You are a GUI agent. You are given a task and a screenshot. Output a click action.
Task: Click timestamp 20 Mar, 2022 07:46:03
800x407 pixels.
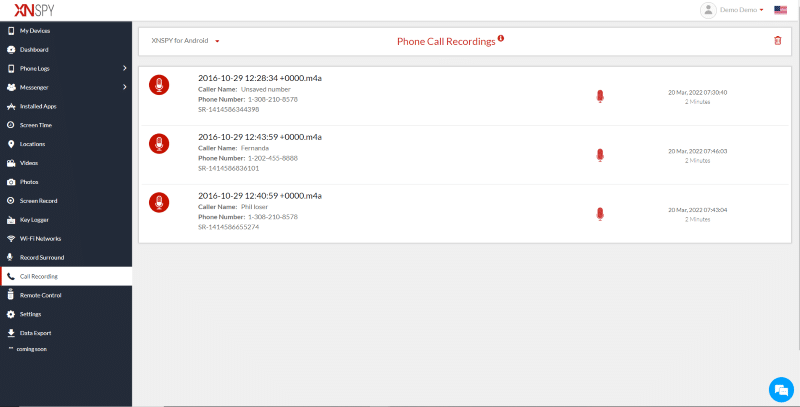(x=697, y=151)
